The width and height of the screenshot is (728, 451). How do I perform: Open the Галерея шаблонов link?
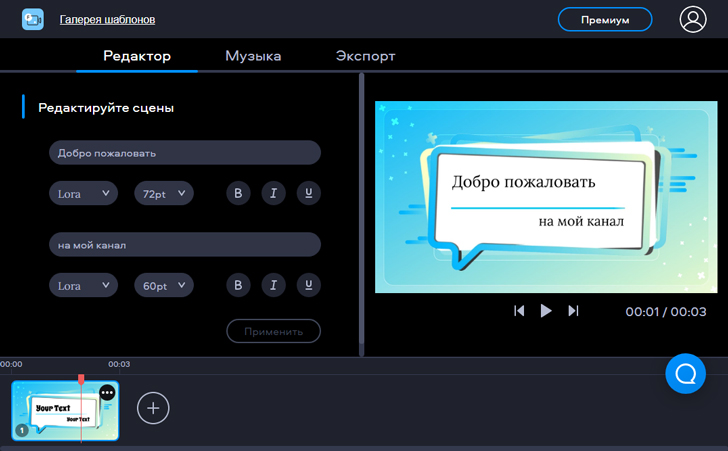[107, 19]
